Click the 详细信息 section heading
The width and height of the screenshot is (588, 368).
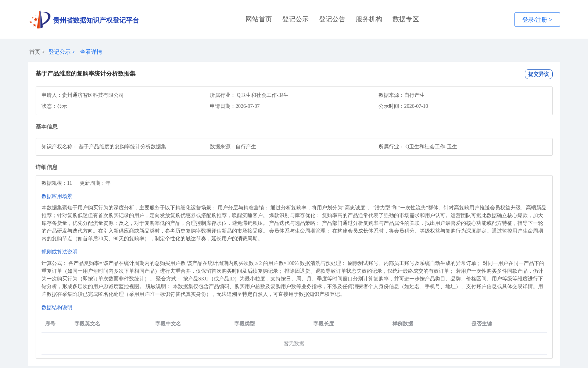tap(47, 167)
